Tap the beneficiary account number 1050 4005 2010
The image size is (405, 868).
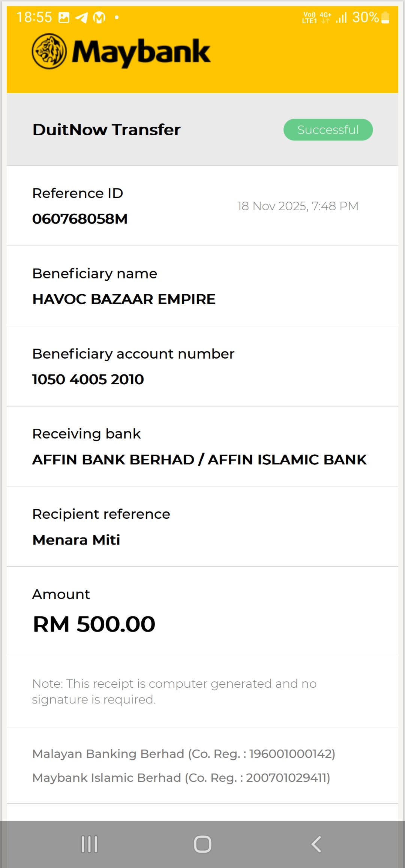(x=88, y=379)
